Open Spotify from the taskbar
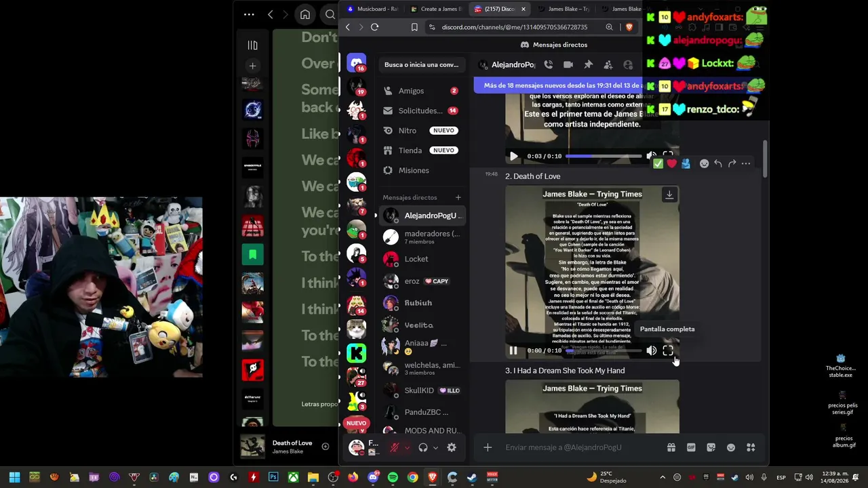The width and height of the screenshot is (868, 488). [393, 477]
